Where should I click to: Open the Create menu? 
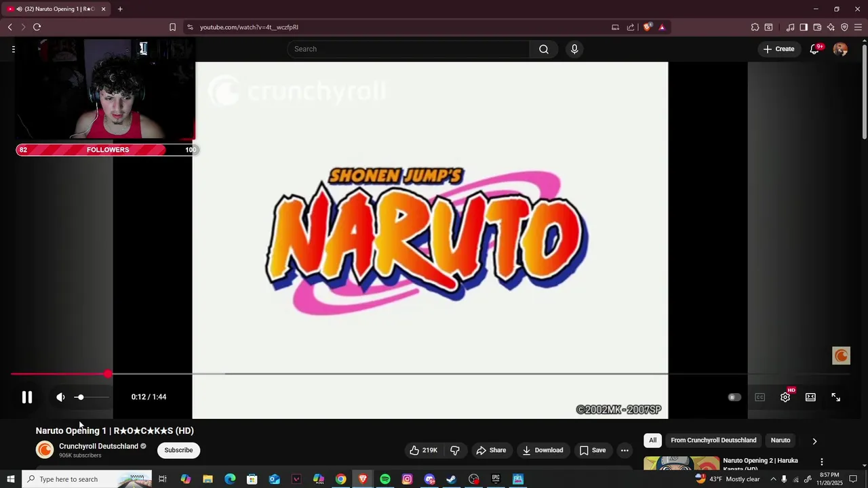[778, 49]
